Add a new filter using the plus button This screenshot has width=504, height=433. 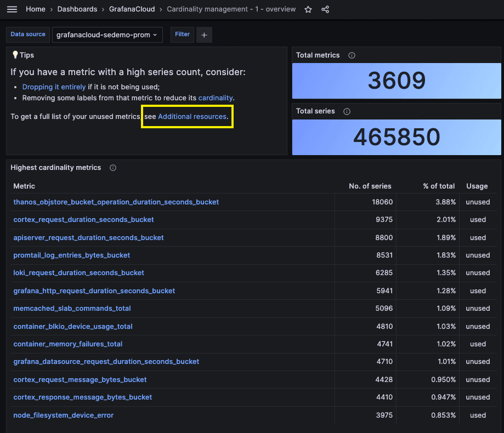(x=204, y=35)
